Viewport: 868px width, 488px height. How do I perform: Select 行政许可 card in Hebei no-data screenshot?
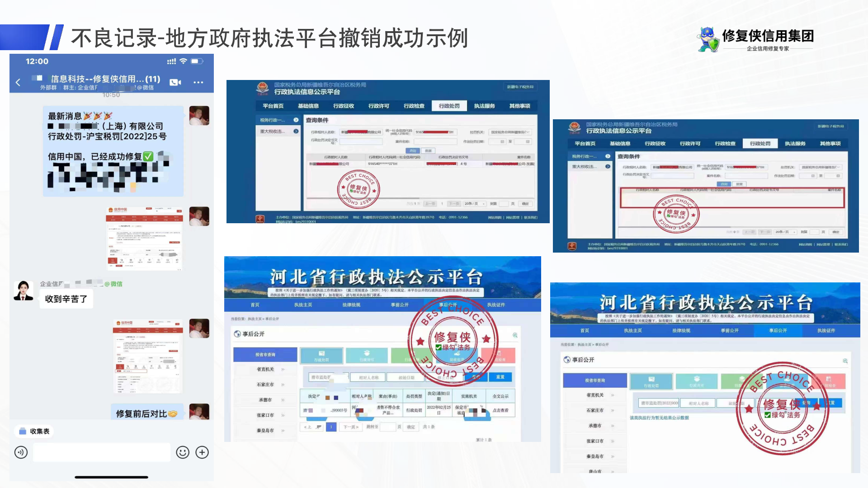[697, 381]
